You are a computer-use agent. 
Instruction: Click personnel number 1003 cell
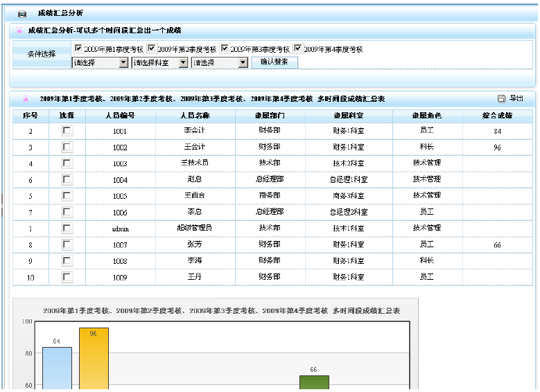[120, 164]
